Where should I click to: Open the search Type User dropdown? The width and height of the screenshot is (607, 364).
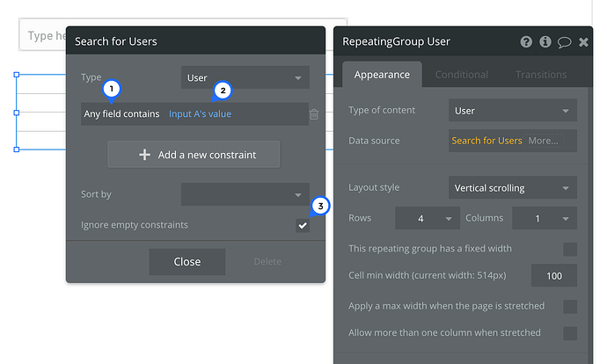(245, 78)
